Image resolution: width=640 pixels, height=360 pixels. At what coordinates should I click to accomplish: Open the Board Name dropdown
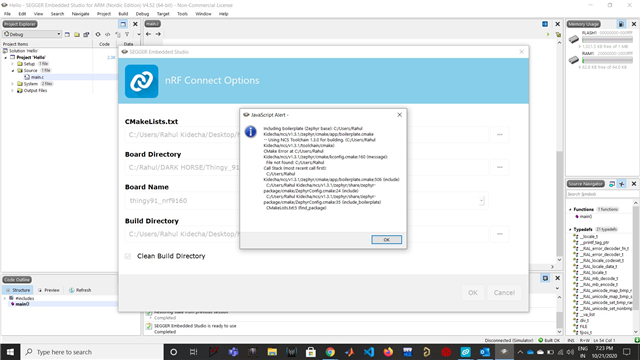tap(481, 201)
